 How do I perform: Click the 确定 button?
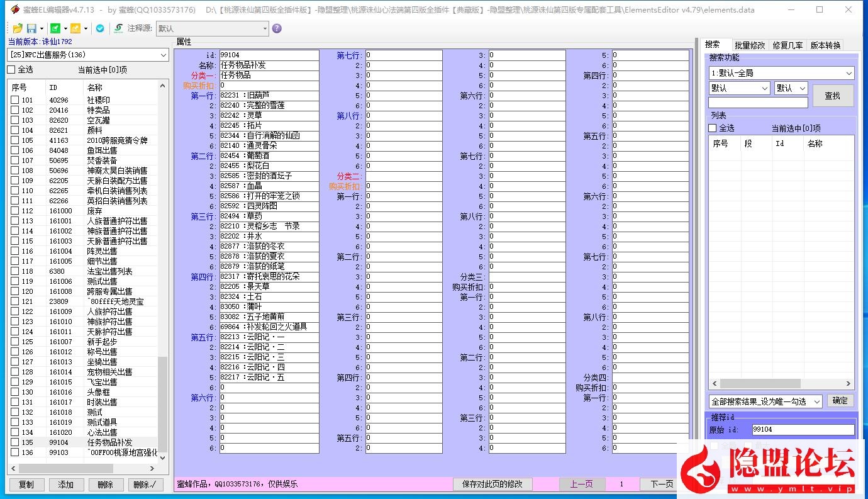(840, 401)
